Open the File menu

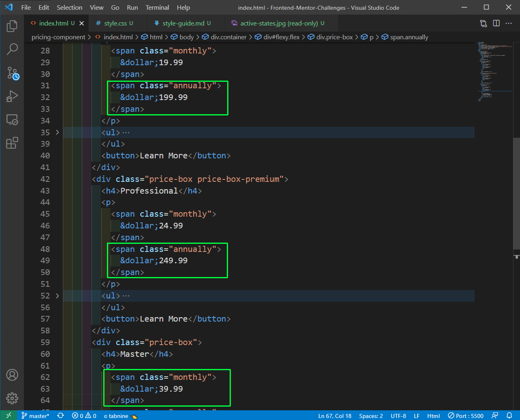(26, 7)
